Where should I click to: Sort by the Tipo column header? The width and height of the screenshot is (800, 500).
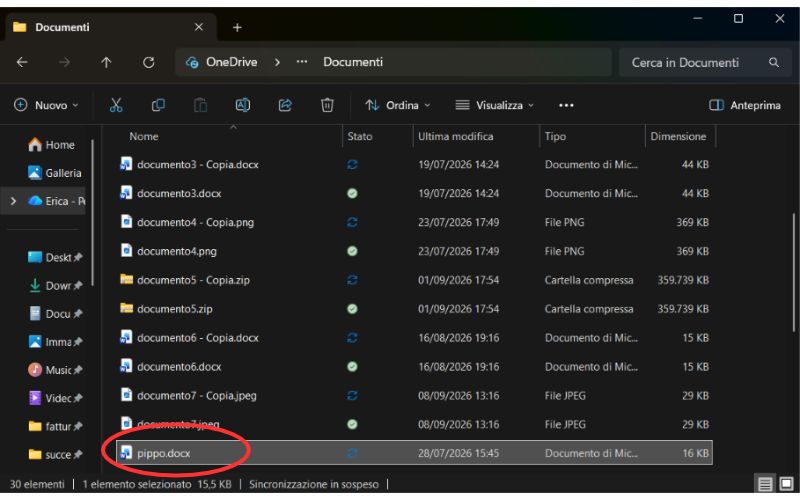click(x=555, y=136)
